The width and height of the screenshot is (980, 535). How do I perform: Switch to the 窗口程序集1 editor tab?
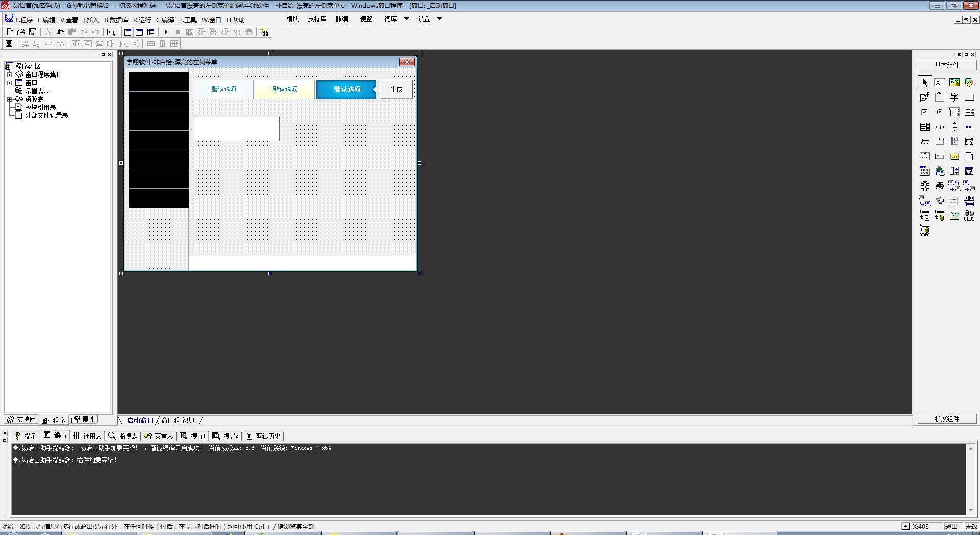(x=178, y=420)
